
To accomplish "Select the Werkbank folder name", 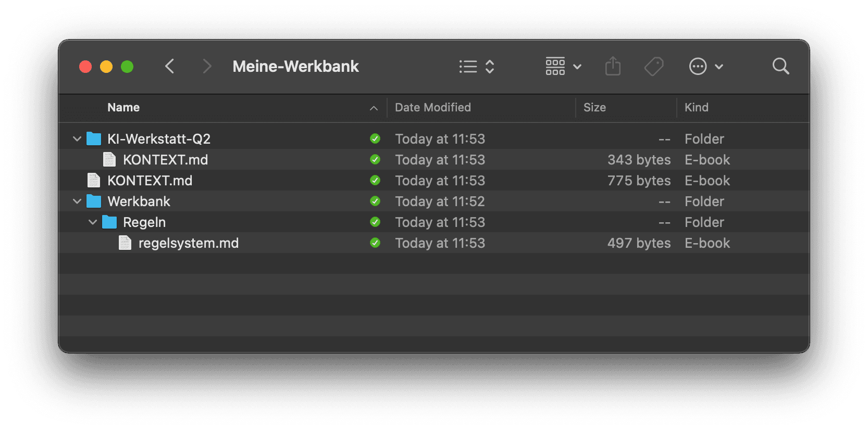I will [139, 201].
